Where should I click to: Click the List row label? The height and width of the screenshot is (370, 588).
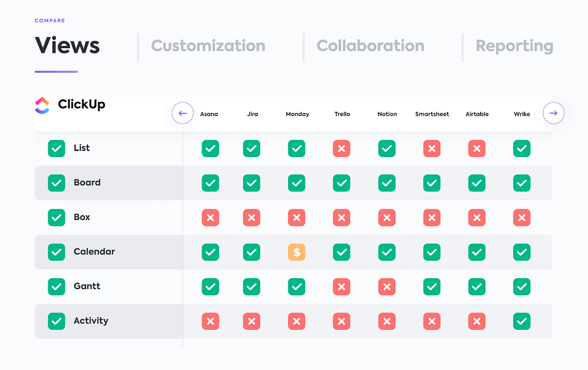pos(82,148)
